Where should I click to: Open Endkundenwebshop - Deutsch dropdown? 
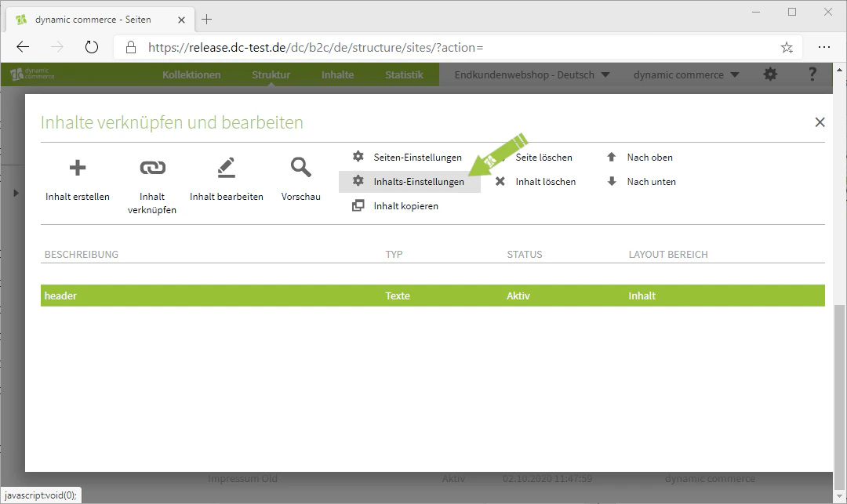tap(532, 75)
